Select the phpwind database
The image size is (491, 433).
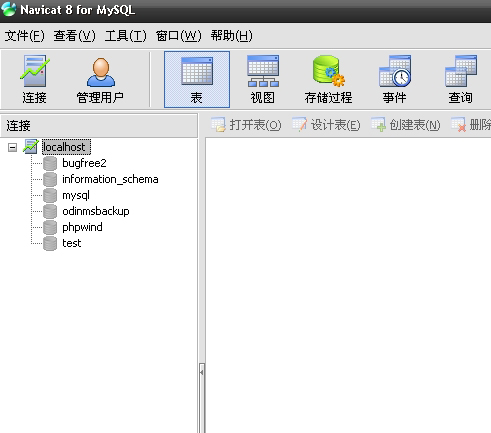coord(82,227)
